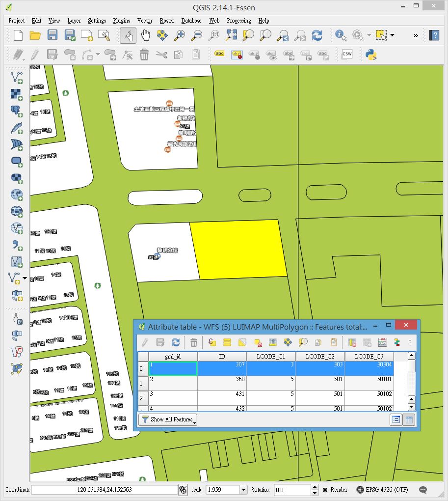The image size is (448, 501).
Task: Click the EPSG:4326 (OTF) CRS button
Action: [x=382, y=490]
